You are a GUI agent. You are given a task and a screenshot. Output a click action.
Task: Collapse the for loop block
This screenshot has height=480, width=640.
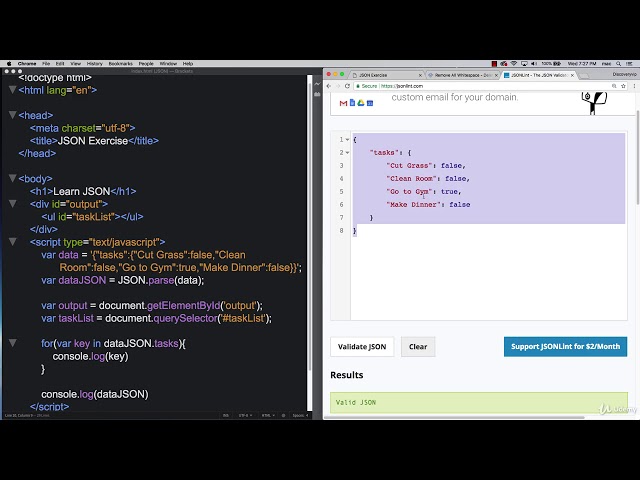click(13, 343)
